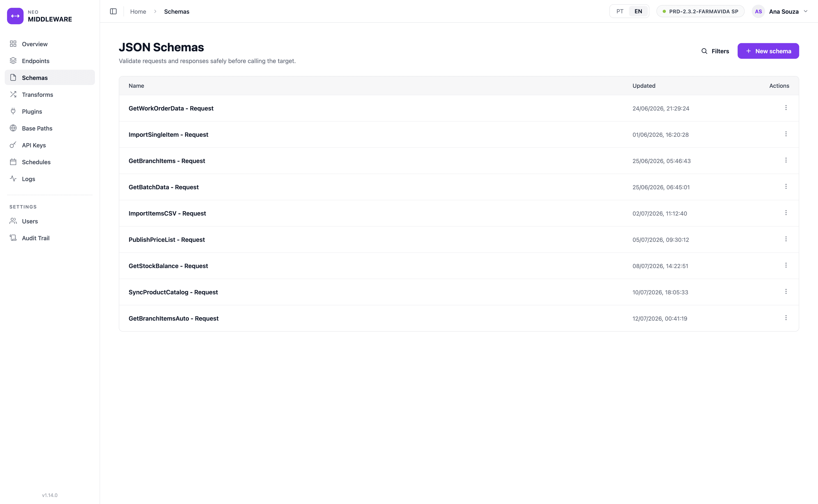Click the Audit Trail scroll icon
818x504 pixels.
(13, 238)
